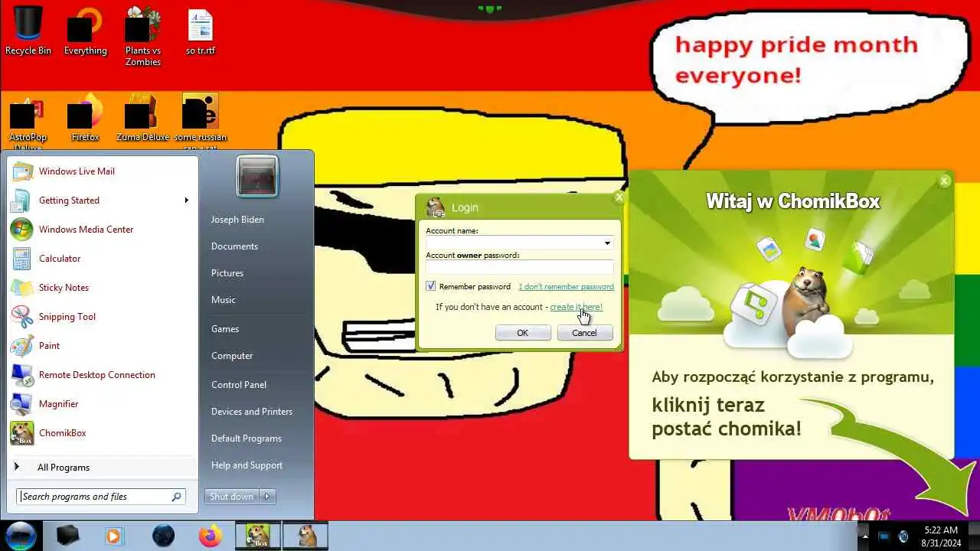980x551 pixels.
Task: Click the Magnifier icon in Start menu
Action: point(21,404)
